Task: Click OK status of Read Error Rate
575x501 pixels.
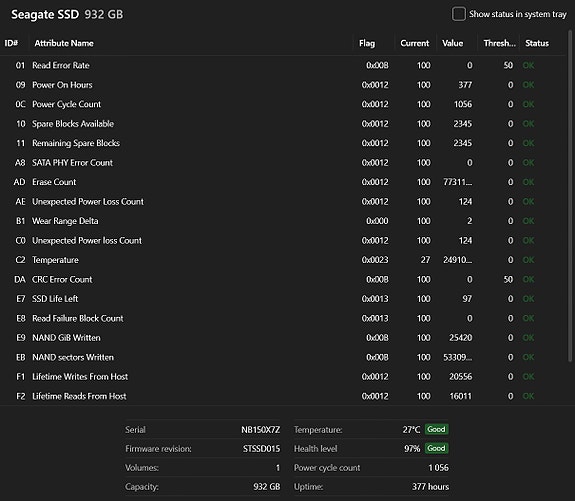Action: click(x=528, y=65)
